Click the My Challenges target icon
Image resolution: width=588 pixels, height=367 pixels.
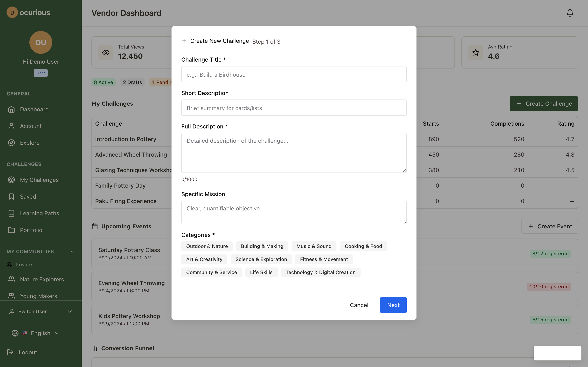pos(11,180)
